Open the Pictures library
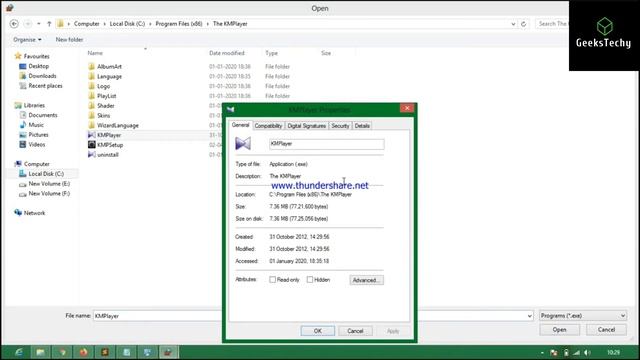 pyautogui.click(x=38, y=135)
